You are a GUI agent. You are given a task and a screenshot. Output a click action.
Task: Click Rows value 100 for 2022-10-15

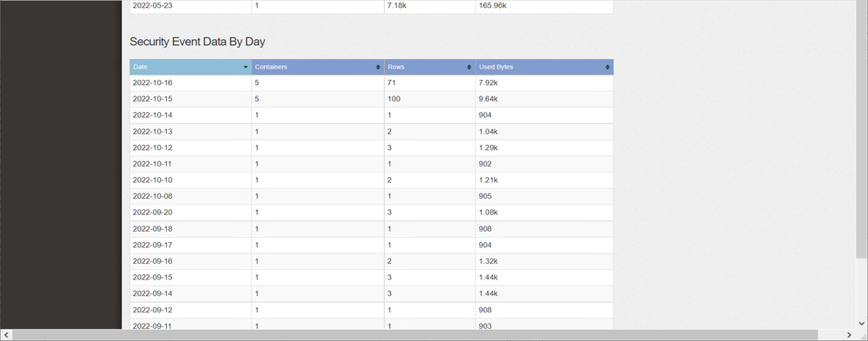[394, 99]
